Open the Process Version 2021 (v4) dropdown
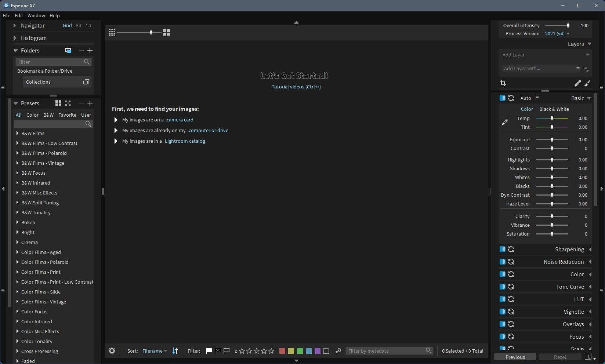 point(557,33)
